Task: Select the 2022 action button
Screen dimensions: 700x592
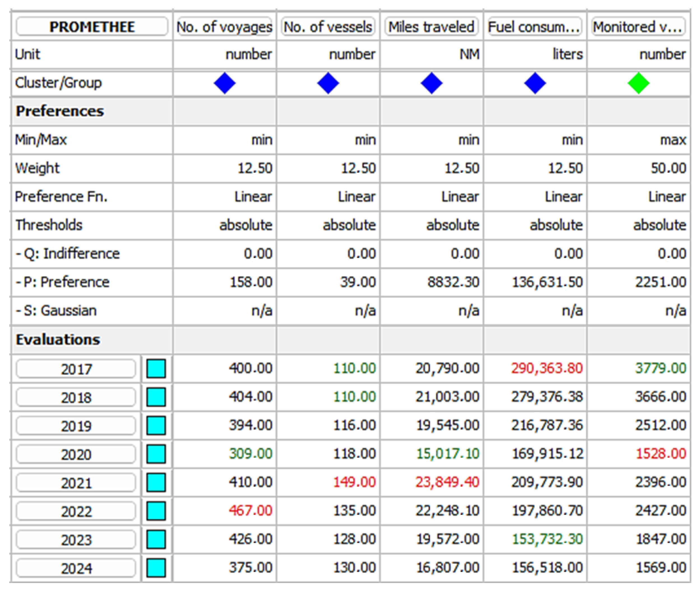Action: pos(76,511)
